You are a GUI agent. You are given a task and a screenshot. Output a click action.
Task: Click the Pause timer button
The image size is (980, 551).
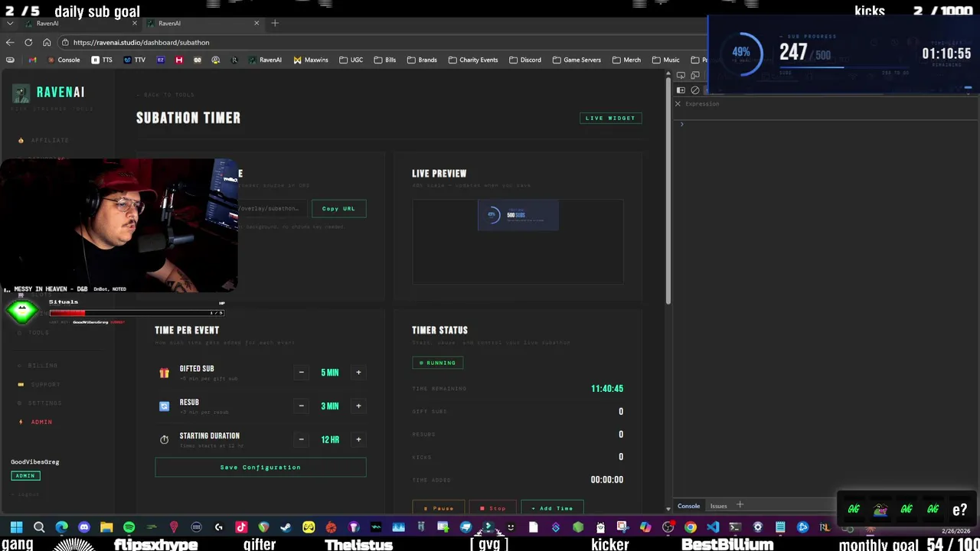point(439,508)
